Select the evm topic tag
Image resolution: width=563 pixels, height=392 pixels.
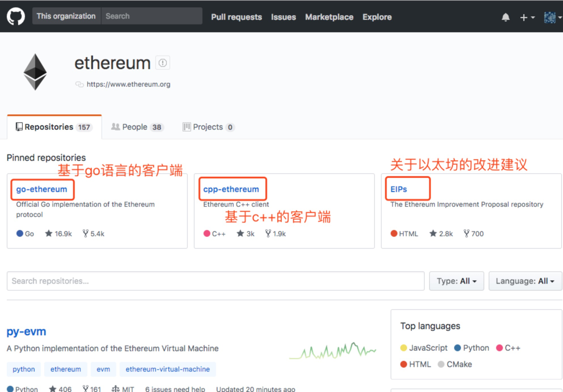pos(103,369)
